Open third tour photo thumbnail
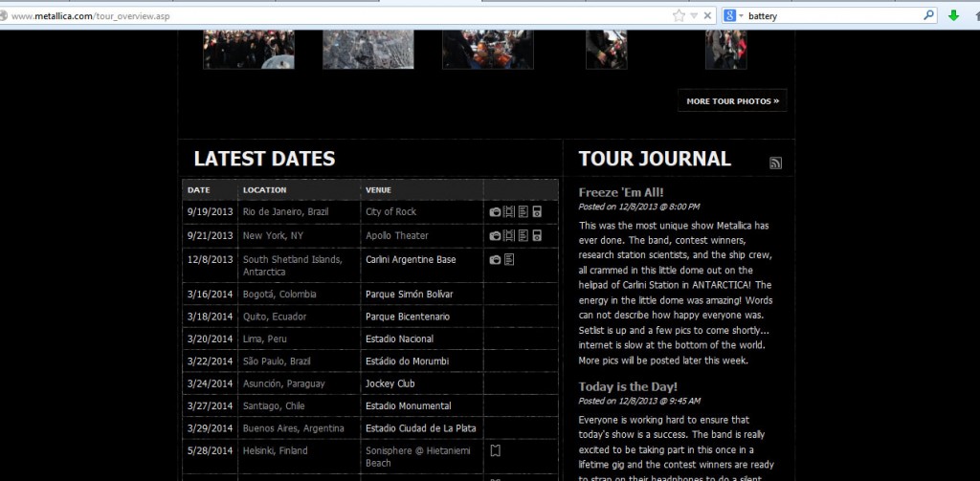This screenshot has height=481, width=980. pyautogui.click(x=488, y=50)
